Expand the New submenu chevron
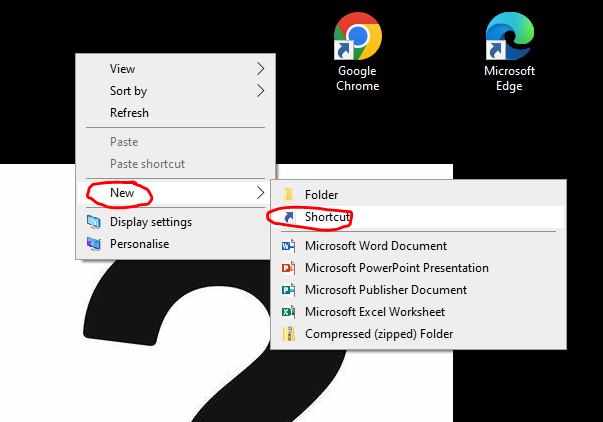 (261, 193)
